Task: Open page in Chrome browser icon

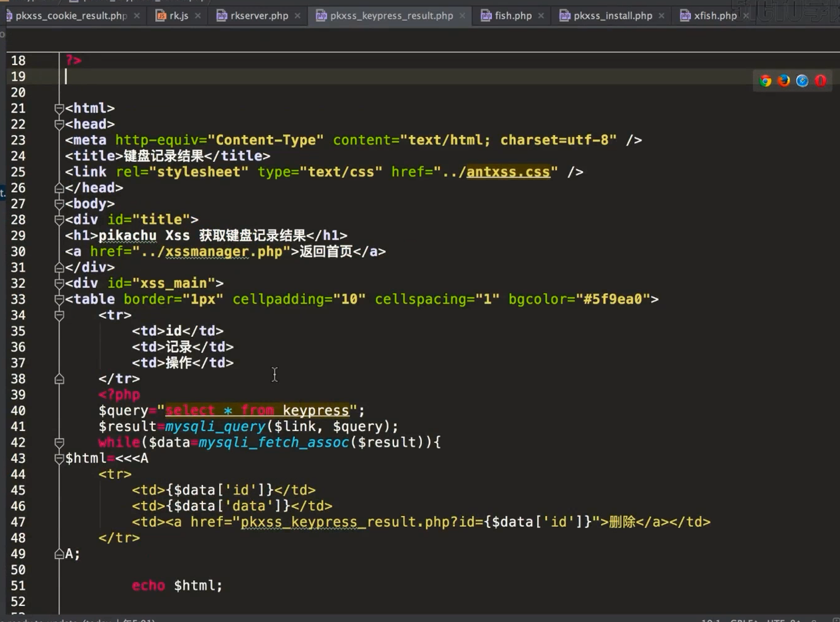Action: click(765, 81)
